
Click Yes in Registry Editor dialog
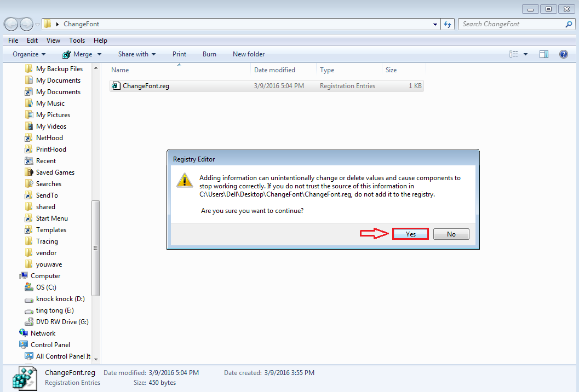coord(410,234)
